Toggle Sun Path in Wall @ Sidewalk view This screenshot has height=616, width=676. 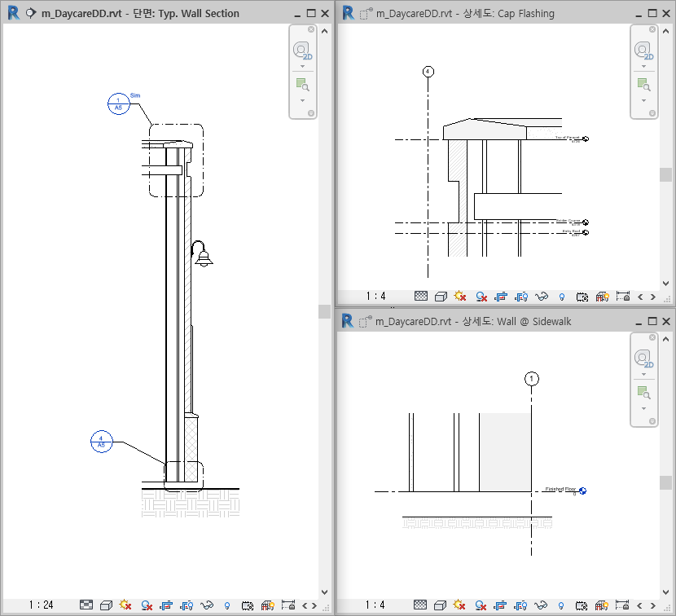(459, 605)
